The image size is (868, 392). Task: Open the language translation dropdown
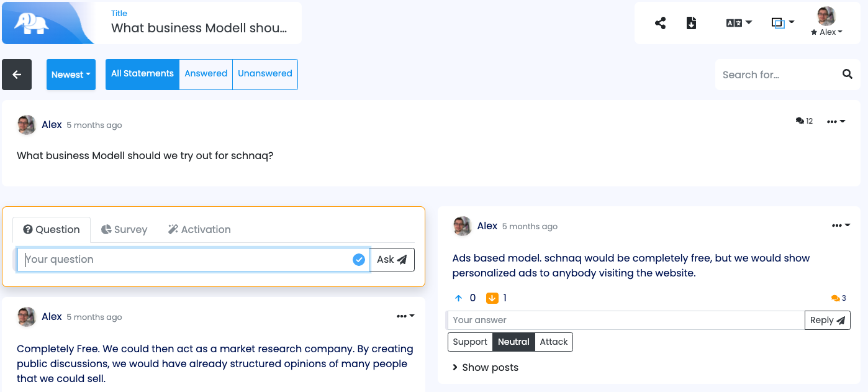[x=739, y=23]
